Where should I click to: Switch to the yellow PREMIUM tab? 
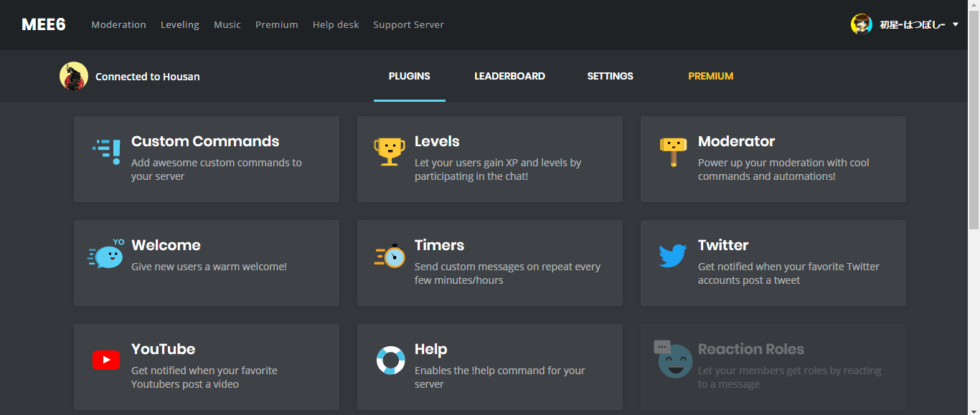(710, 76)
